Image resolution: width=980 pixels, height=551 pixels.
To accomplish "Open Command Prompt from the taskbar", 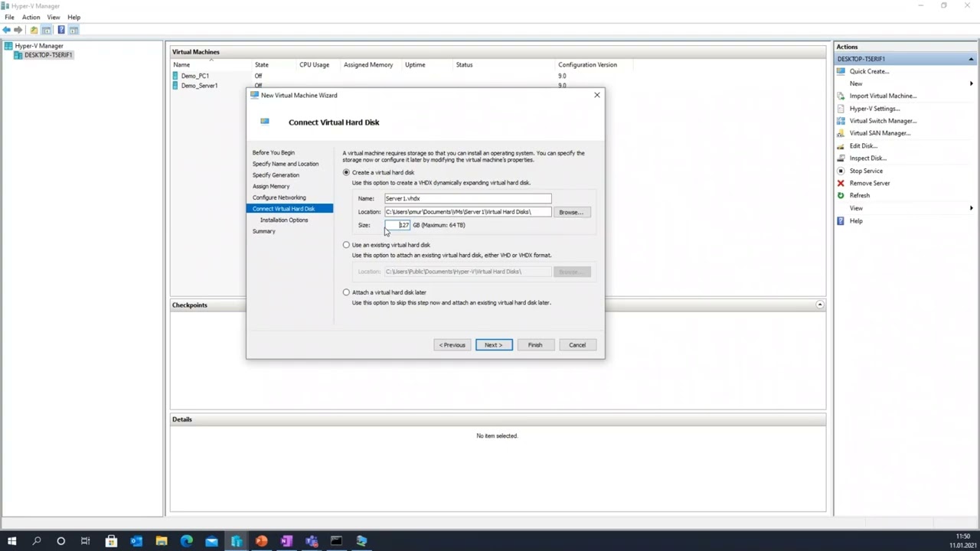I will (x=336, y=541).
